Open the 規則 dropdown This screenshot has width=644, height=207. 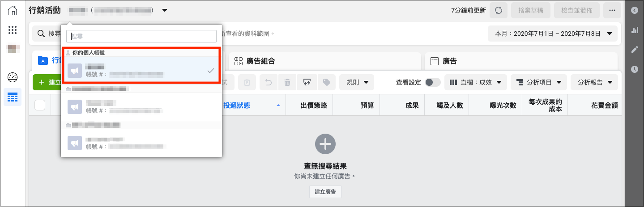357,82
